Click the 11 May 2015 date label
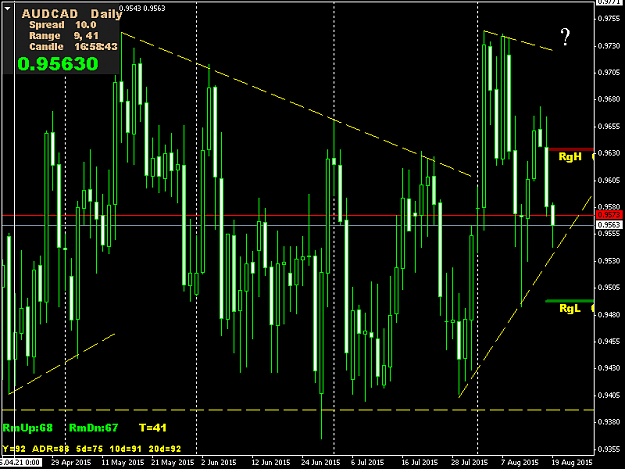Image resolution: width=625 pixels, height=469 pixels. pyautogui.click(x=123, y=463)
